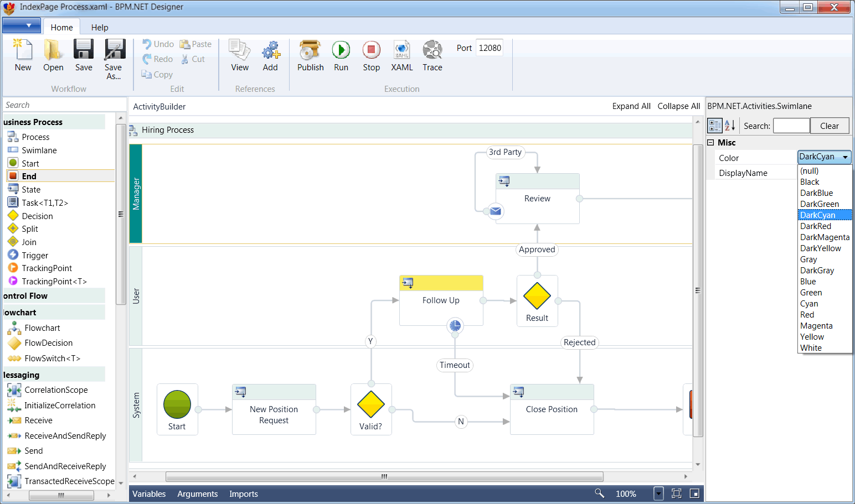This screenshot has width=855, height=504.
Task: Collapse the Misc property category
Action: click(x=711, y=142)
